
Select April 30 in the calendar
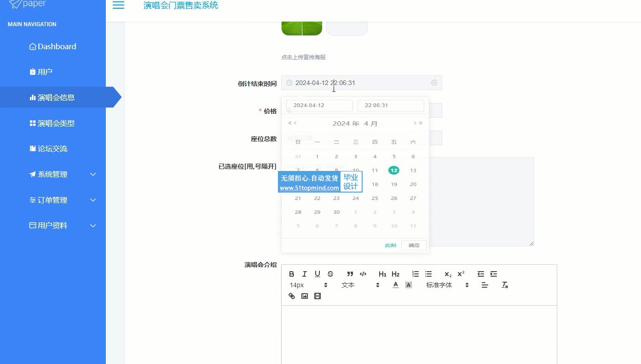tap(336, 212)
